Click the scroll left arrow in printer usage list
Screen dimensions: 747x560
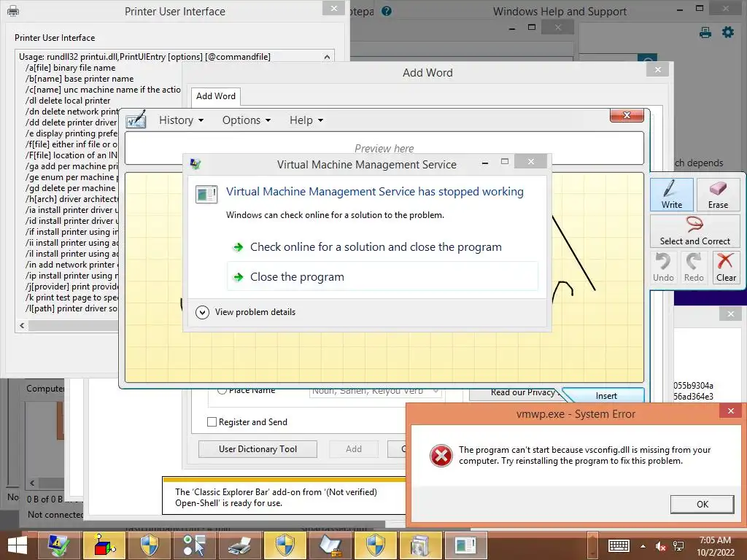[x=22, y=325]
